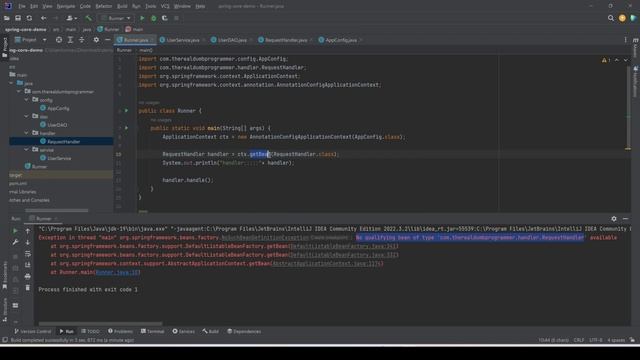Click the teal plugin icon at top right
640x360 pixels.
point(633,18)
